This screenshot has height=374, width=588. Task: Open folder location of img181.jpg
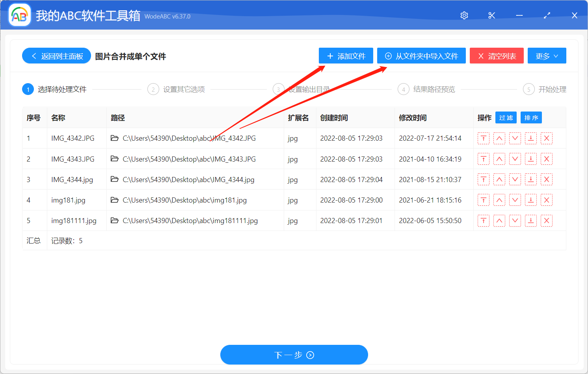114,200
